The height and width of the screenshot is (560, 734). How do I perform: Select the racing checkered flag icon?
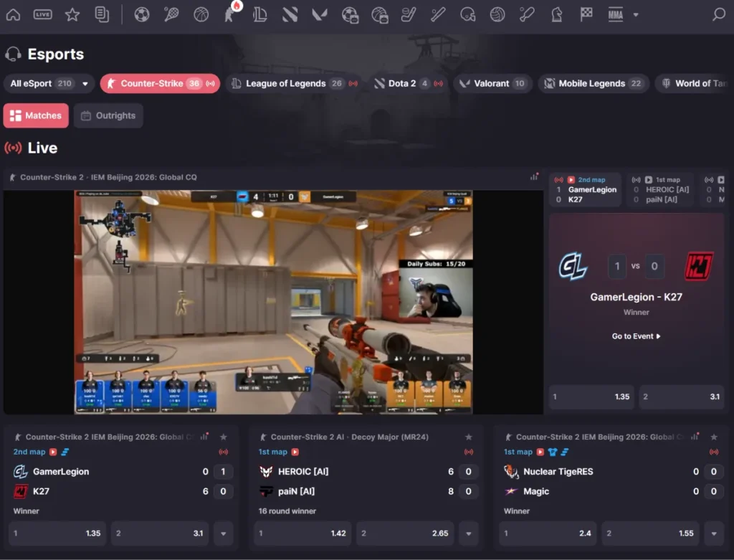point(586,14)
